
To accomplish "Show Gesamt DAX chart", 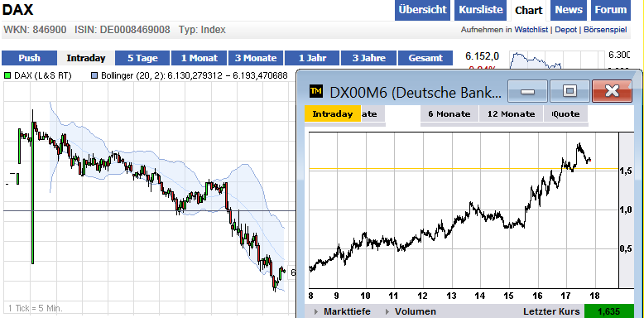I will coord(425,58).
